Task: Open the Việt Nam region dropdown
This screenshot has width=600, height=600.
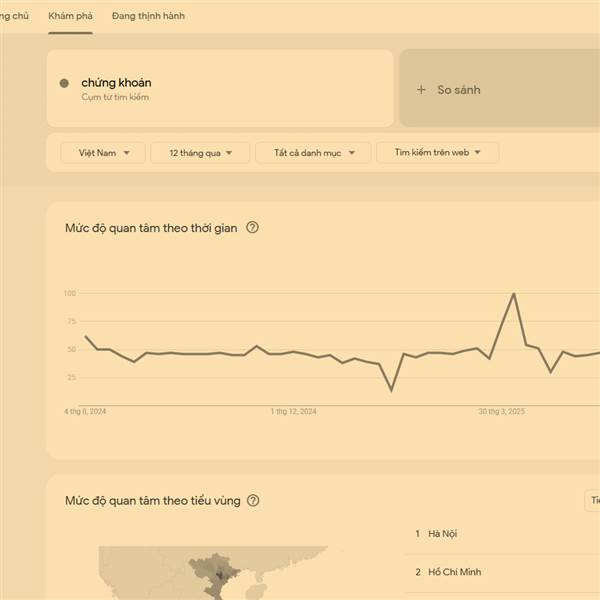Action: [103, 153]
